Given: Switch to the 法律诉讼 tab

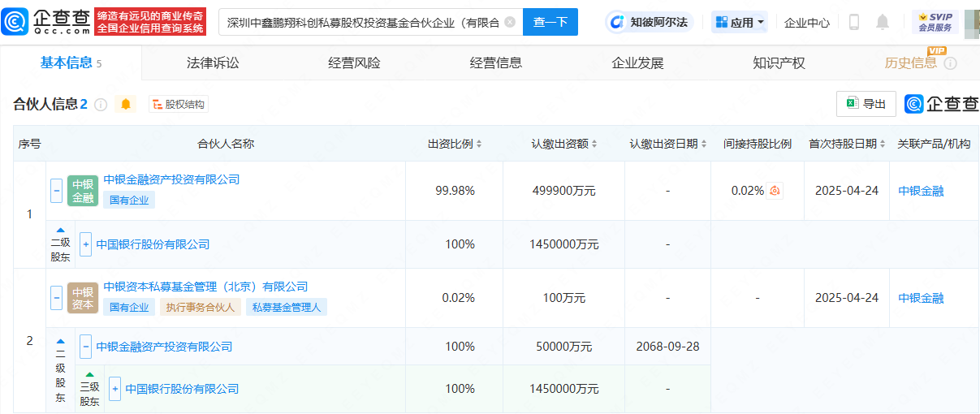Looking at the screenshot, I should click(213, 63).
